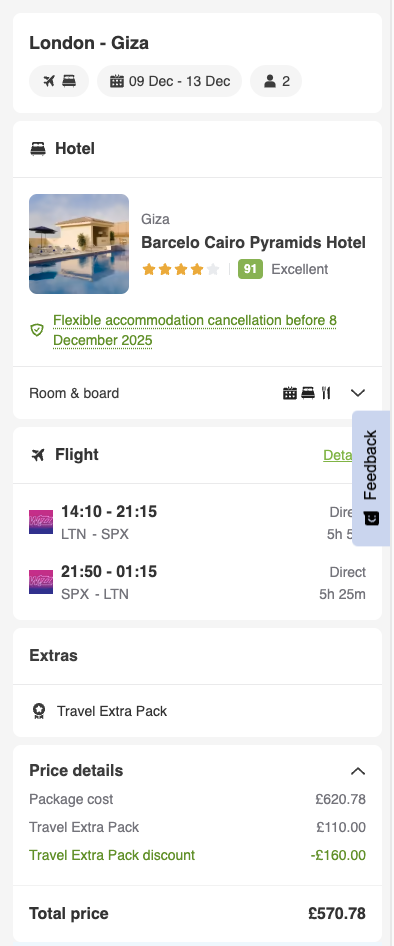Click the Barcelo Cairo Pyramids Hotel name
Screen dimensions: 394x946
tap(253, 243)
